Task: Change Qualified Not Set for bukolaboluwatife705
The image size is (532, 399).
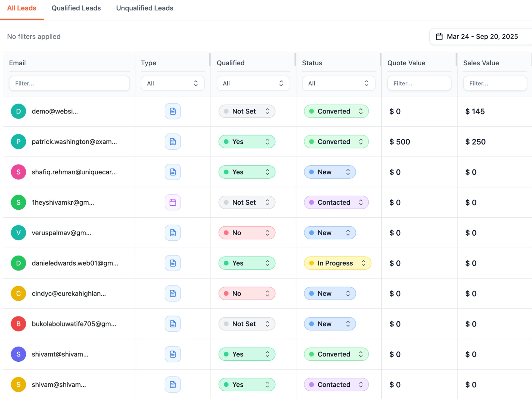Action: pos(247,324)
